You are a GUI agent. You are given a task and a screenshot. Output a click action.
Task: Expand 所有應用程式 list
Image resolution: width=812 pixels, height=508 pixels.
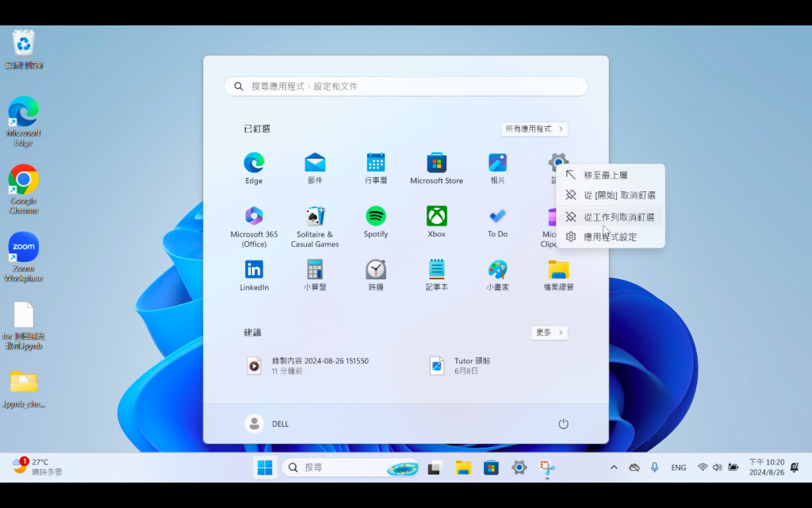(x=534, y=129)
